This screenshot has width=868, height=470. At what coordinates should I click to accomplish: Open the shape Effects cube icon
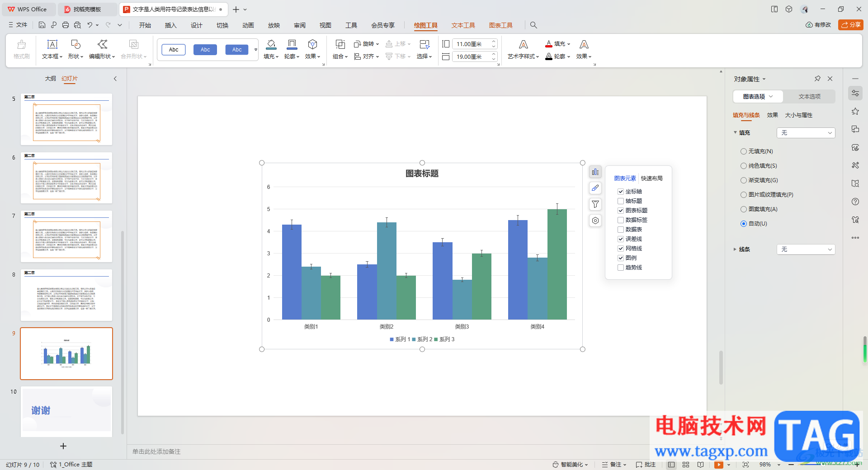(x=312, y=44)
